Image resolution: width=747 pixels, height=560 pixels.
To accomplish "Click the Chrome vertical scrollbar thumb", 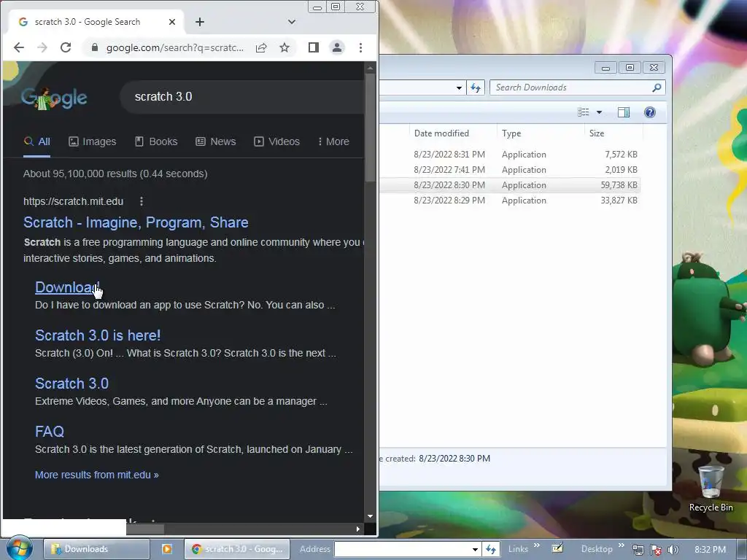I will pyautogui.click(x=370, y=127).
